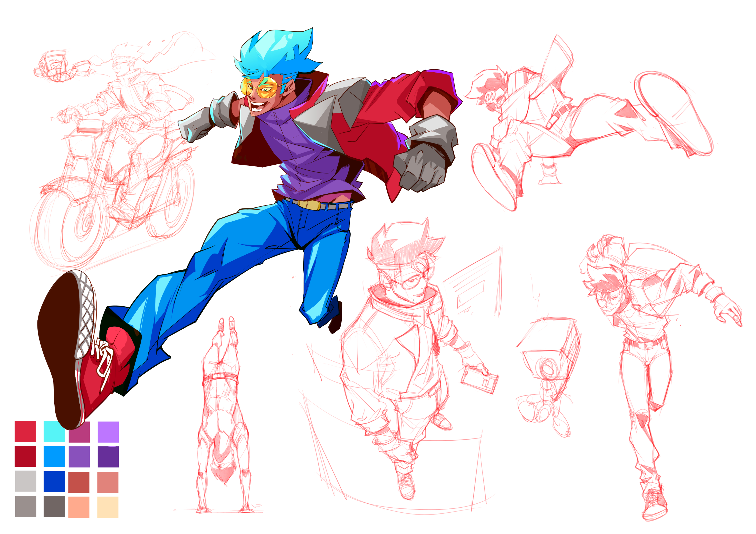Pick the dark violet purple swatch
This screenshot has height=534, width=756.
[108, 457]
